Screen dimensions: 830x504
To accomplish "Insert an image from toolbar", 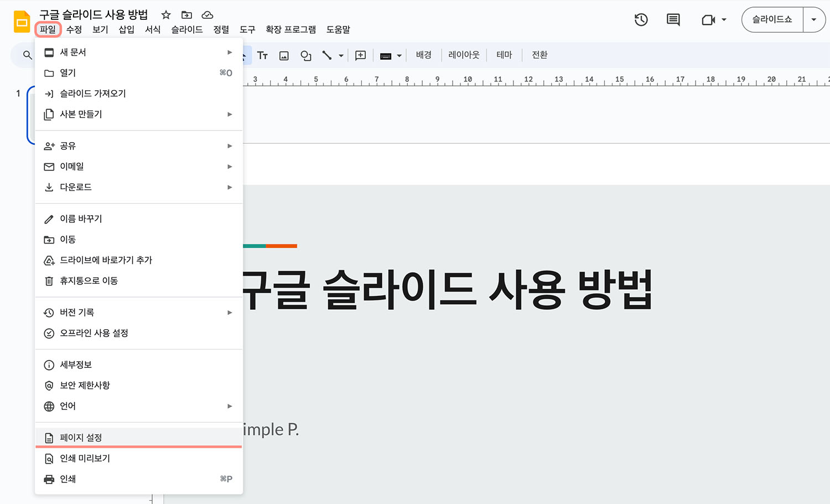I will pyautogui.click(x=284, y=55).
